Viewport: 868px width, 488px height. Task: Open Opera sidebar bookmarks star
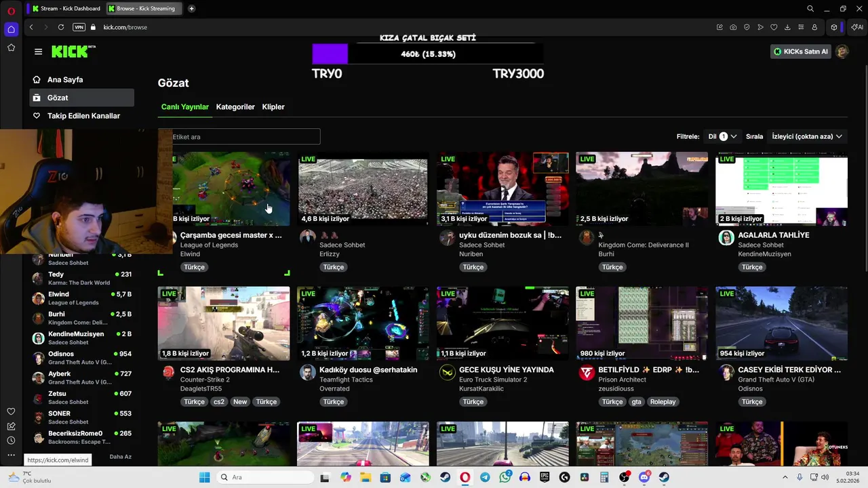(x=11, y=47)
